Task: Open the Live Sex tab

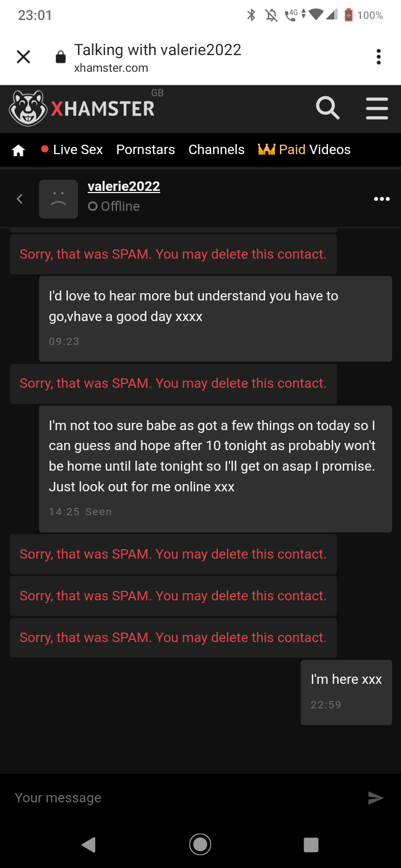Action: [72, 150]
